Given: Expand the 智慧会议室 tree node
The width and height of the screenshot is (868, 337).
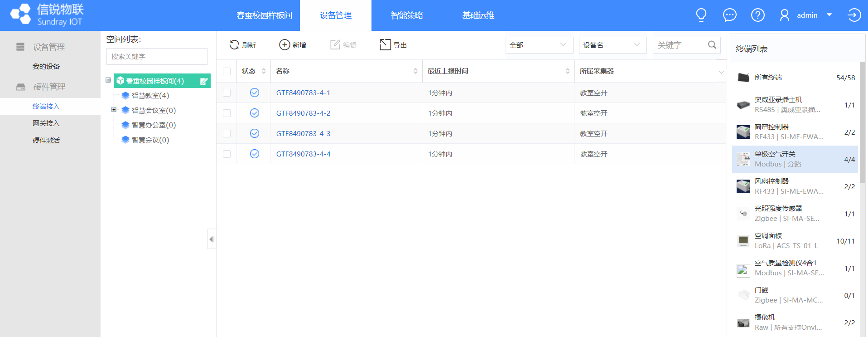Looking at the screenshot, I should click(x=114, y=109).
